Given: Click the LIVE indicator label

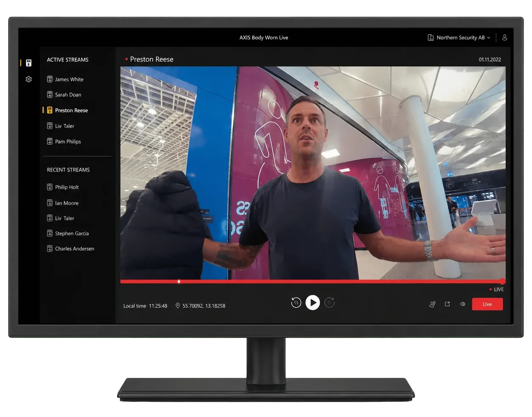Looking at the screenshot, I should (x=499, y=290).
